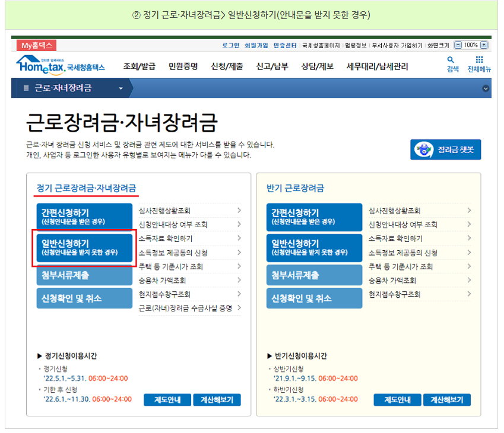
Task: Open the 조회/발급 menu
Action: tap(139, 66)
